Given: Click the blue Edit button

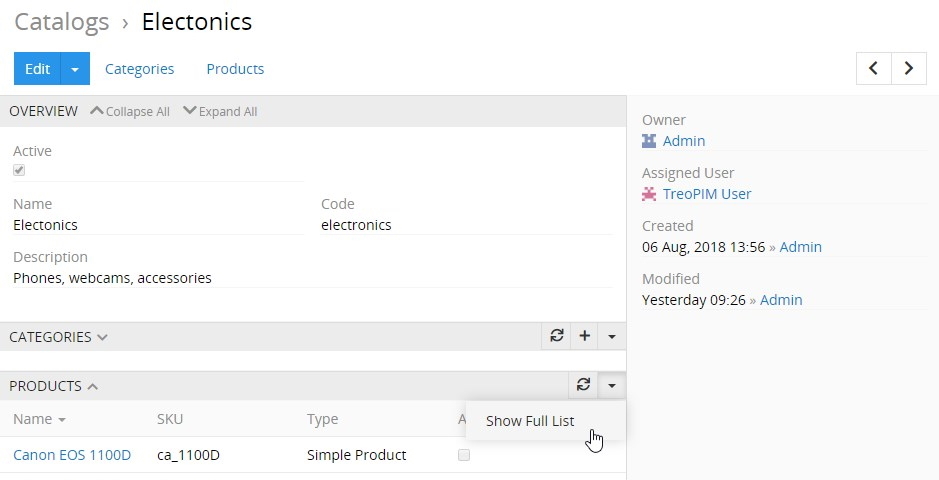Looking at the screenshot, I should (x=37, y=69).
